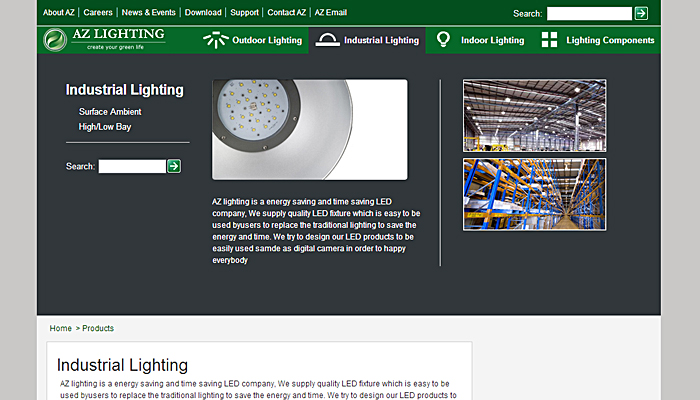Viewport: 700px width, 400px height.
Task: Submit the top header search arrow button
Action: (641, 13)
